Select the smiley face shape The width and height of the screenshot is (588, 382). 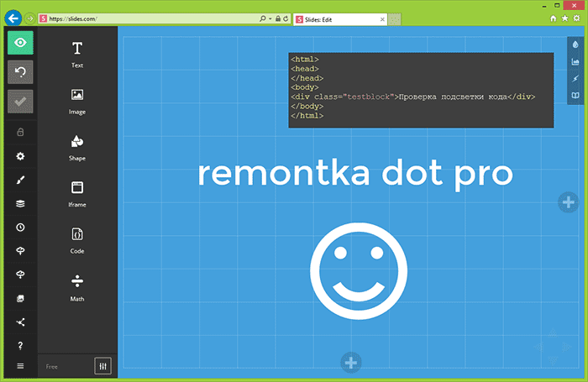(359, 271)
